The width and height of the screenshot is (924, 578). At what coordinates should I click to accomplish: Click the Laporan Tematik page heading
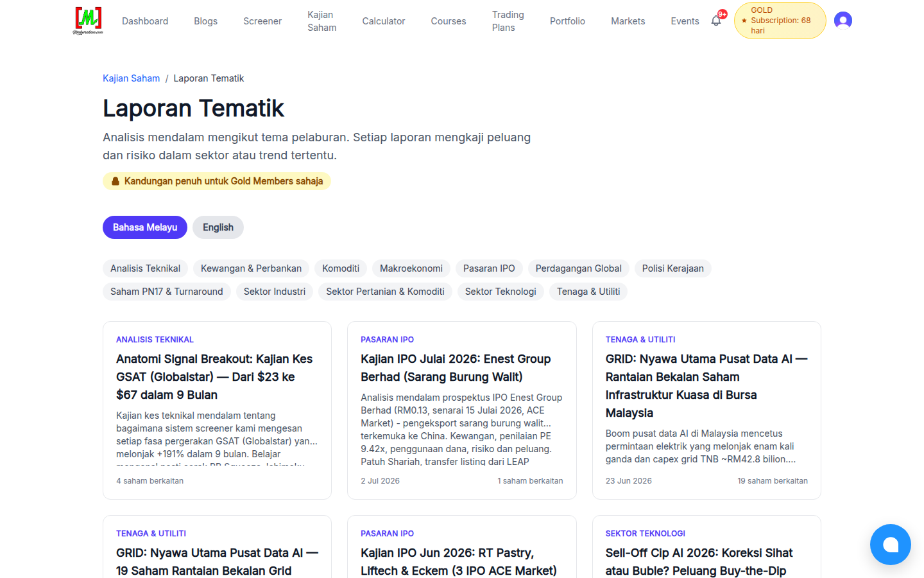coord(193,109)
